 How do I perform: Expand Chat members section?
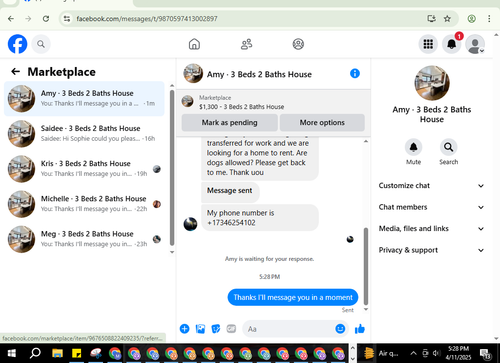(x=431, y=207)
